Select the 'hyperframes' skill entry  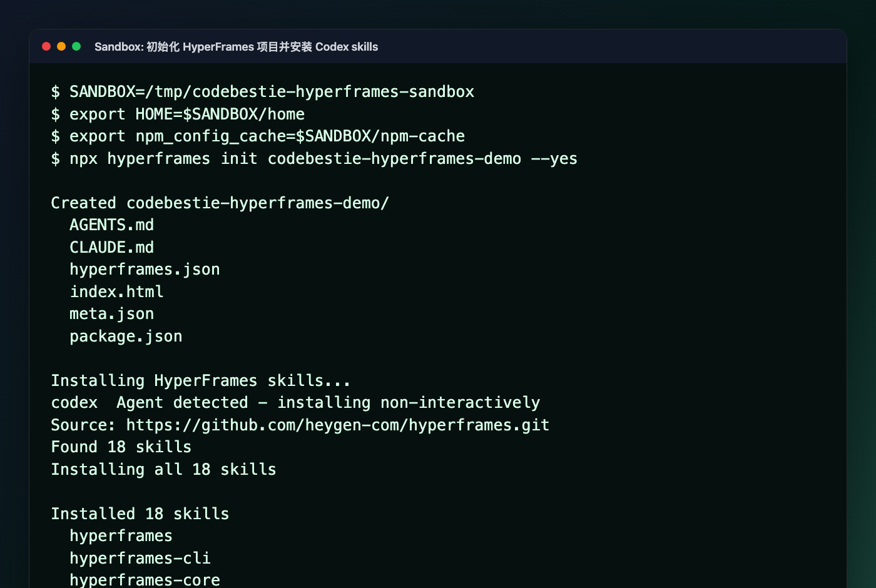(121, 536)
